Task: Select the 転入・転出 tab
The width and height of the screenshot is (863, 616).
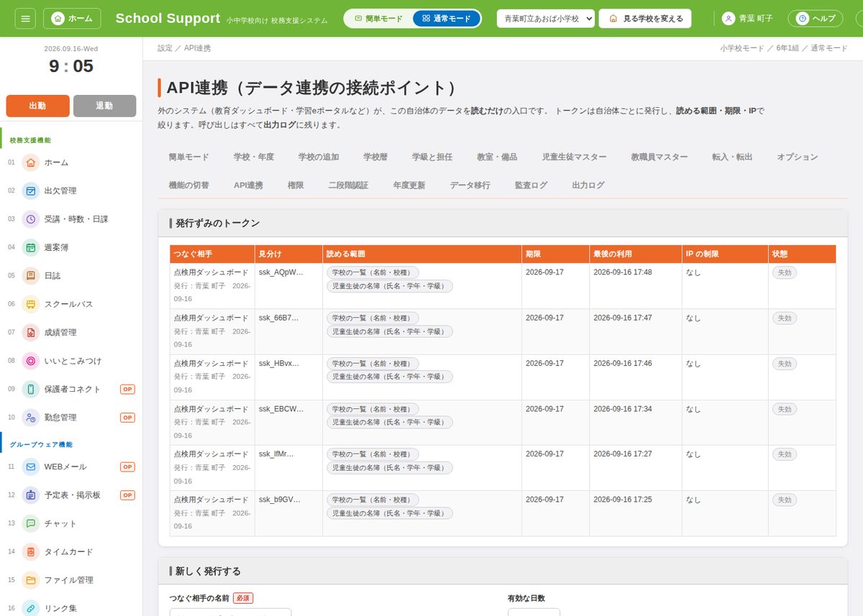Action: click(732, 157)
